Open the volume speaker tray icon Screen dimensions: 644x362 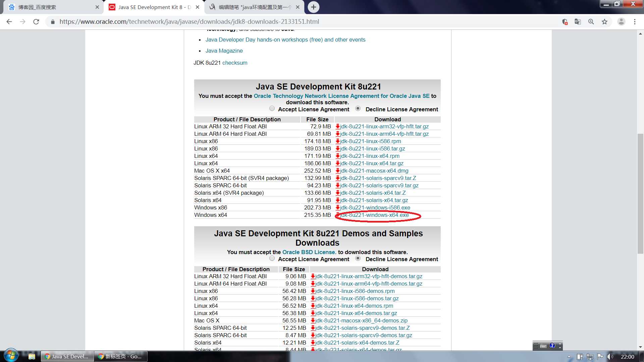pyautogui.click(x=610, y=357)
